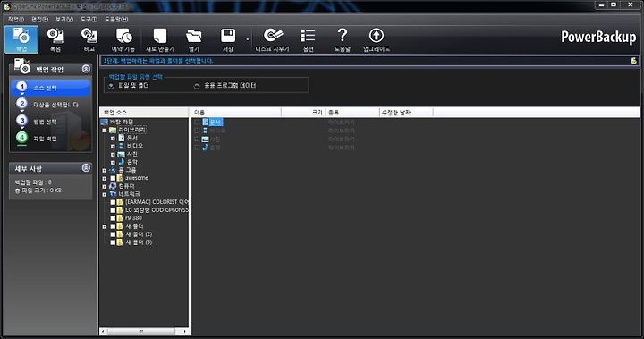Expand the 음악 tree node
644x339 pixels.
coord(113,162)
